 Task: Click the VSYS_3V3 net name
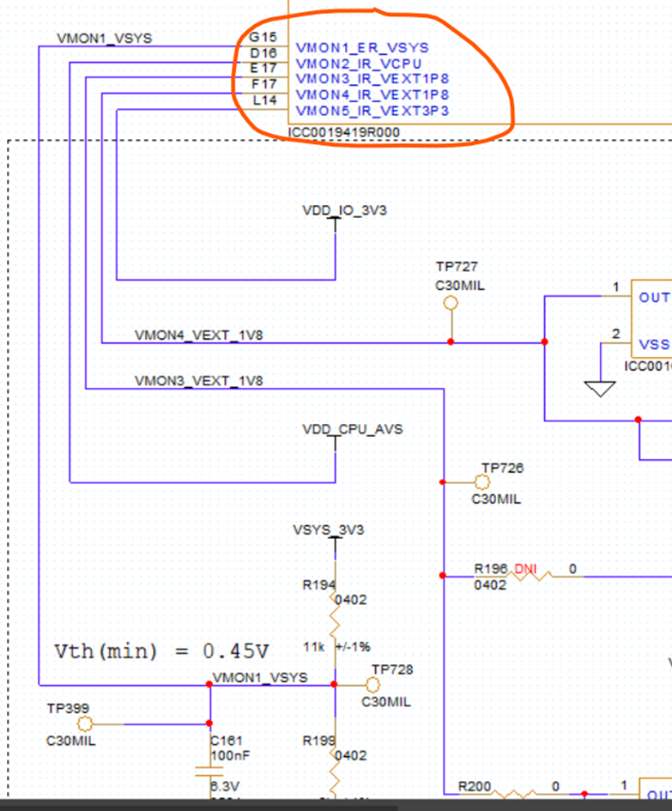tap(329, 530)
